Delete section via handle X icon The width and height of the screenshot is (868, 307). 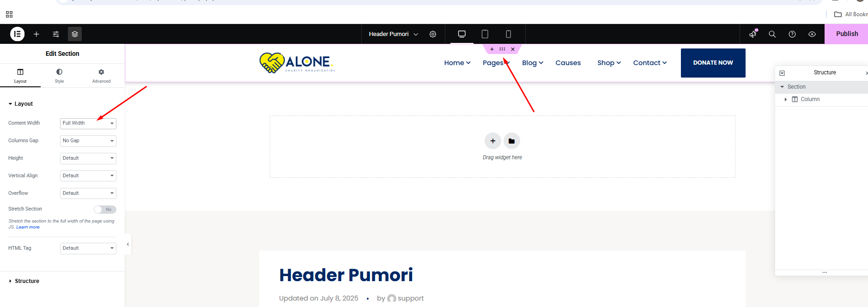(513, 49)
